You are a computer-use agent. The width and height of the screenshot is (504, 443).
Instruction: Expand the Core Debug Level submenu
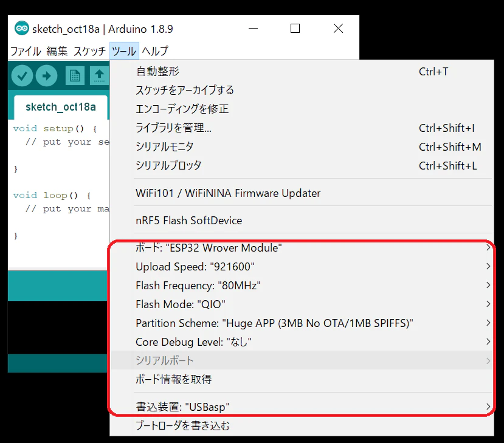coord(302,342)
